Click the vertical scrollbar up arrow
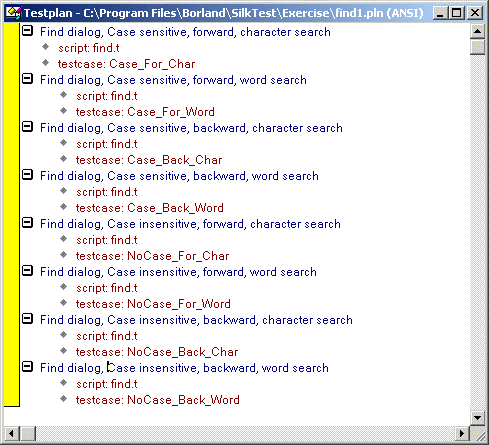 477,32
